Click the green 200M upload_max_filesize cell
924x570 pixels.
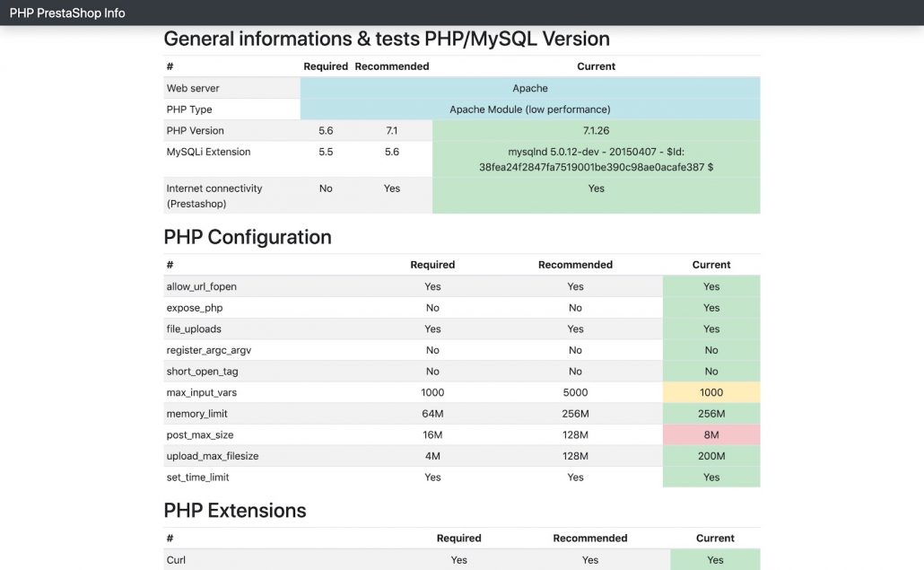[711, 456]
